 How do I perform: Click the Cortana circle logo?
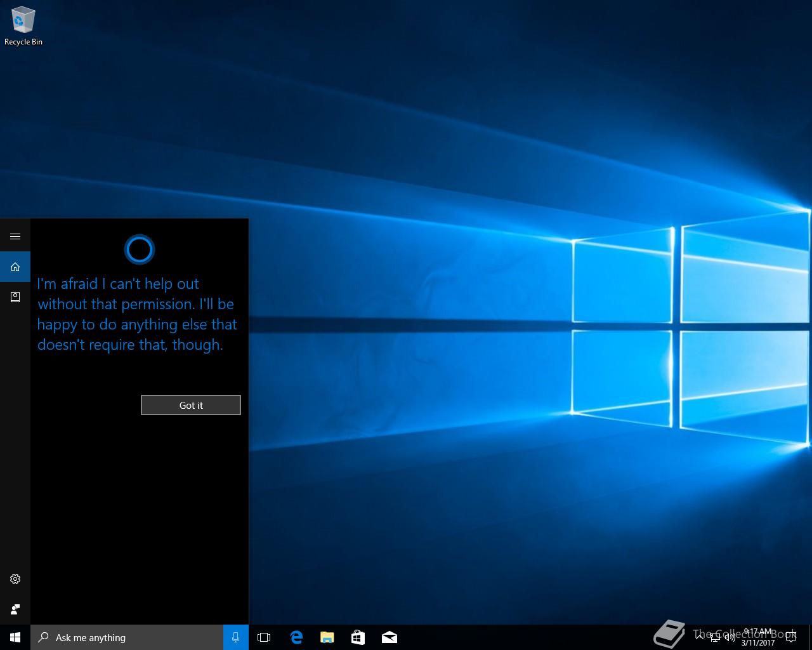tap(140, 250)
